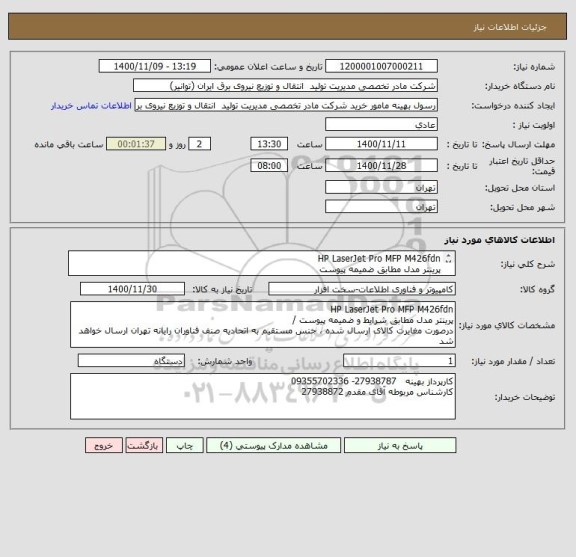Click the شرح کلی نیاز text area

262,263
